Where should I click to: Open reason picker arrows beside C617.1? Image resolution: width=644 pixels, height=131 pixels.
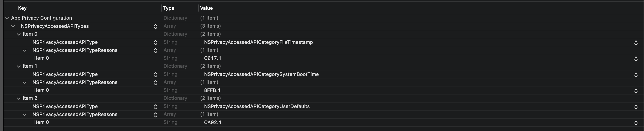pyautogui.click(x=636, y=59)
